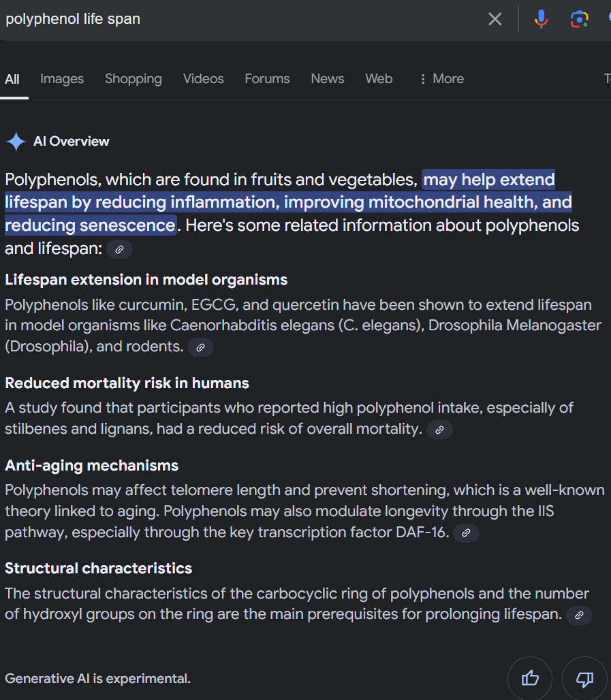Image resolution: width=611 pixels, height=700 pixels.
Task: Switch to the Web tab
Action: pyautogui.click(x=379, y=78)
